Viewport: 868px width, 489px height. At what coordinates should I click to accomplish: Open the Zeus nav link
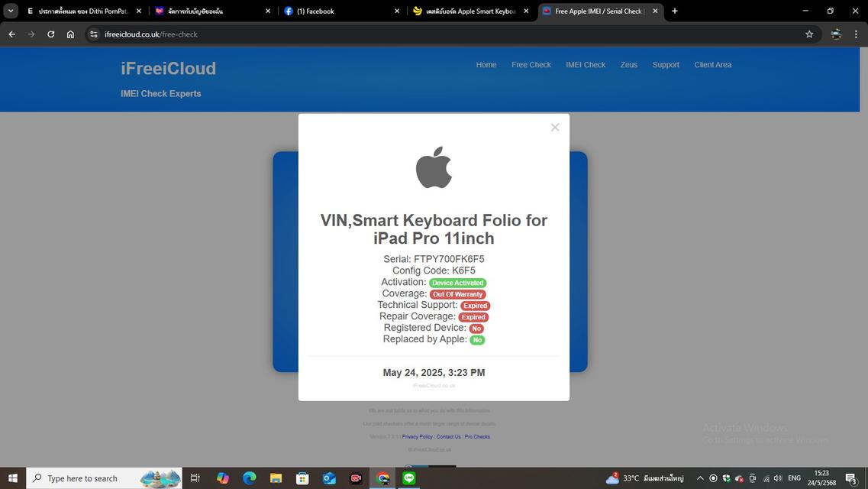coord(628,65)
